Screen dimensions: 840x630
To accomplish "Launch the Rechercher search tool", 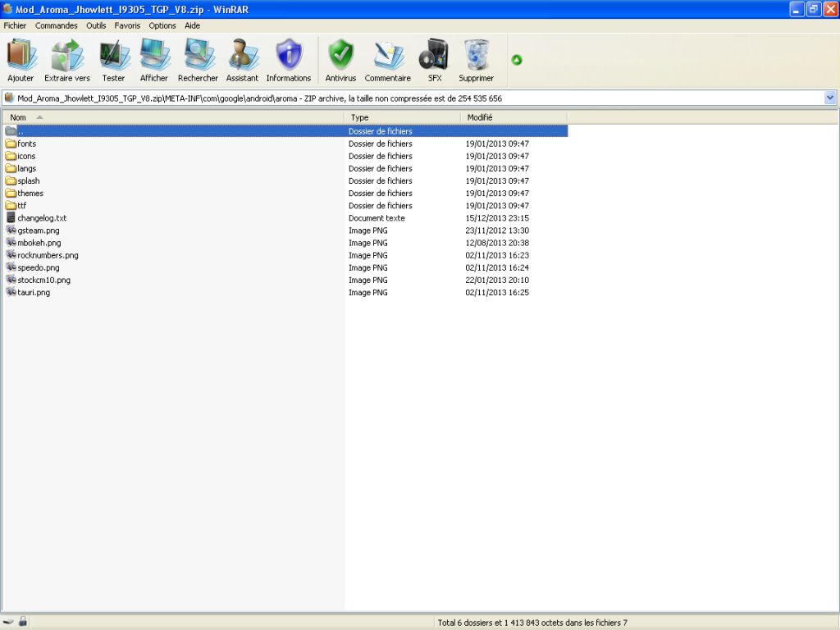I will click(x=198, y=60).
